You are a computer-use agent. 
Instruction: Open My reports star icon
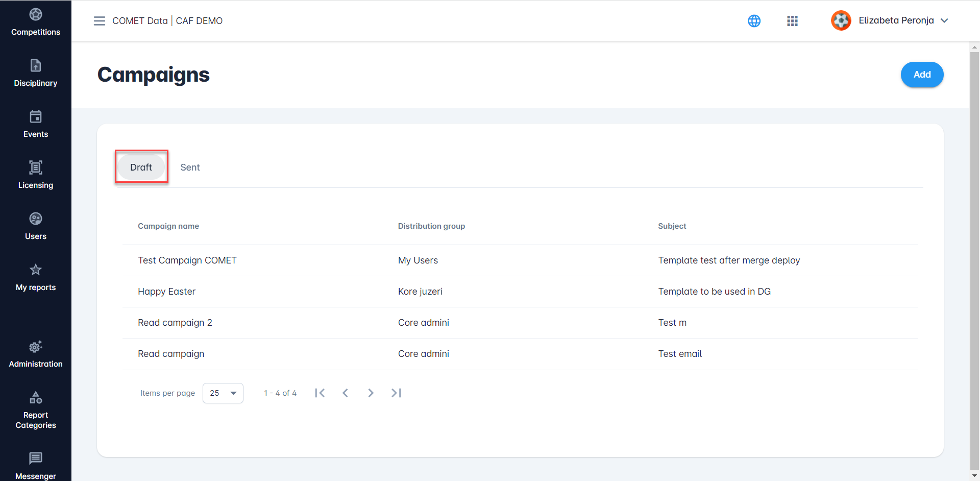coord(36,270)
